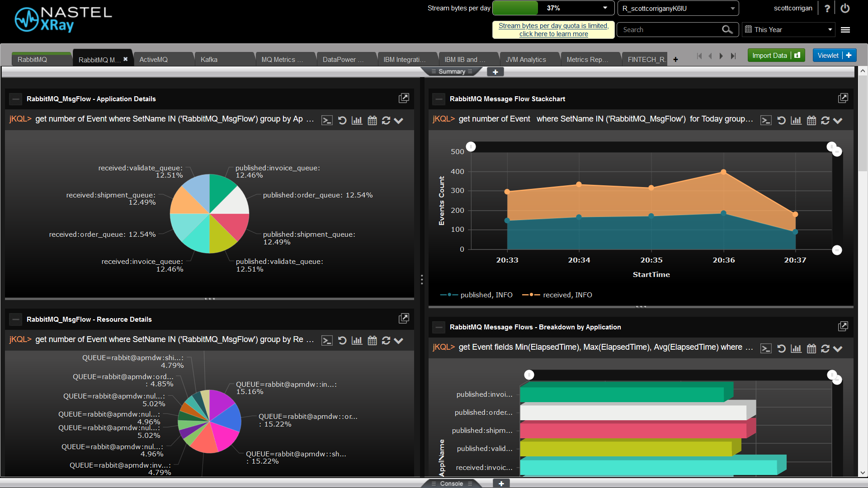868x488 pixels.
Task: Open the quota limited learn more link
Action: (x=553, y=30)
